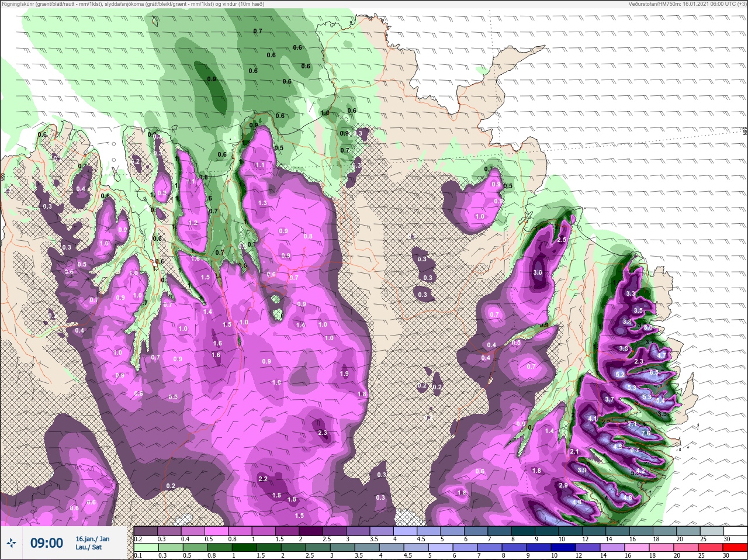
Task: Select upper legend swatch starting at 0.2
Action: click(146, 531)
